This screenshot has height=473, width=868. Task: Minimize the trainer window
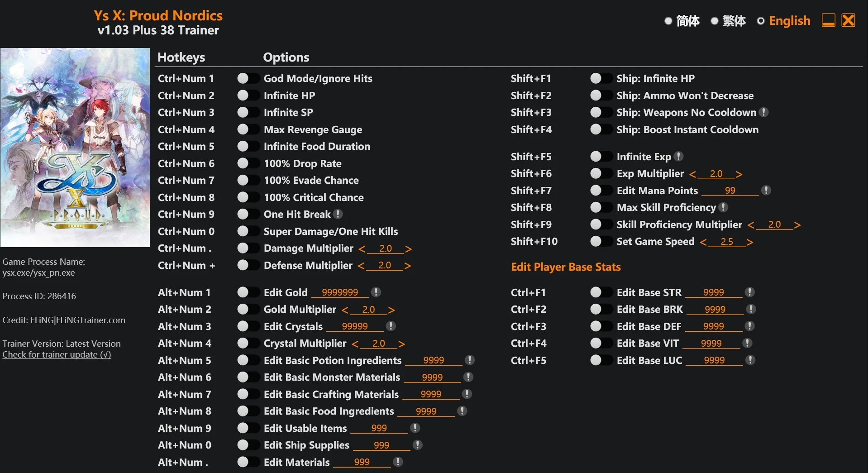(x=828, y=21)
